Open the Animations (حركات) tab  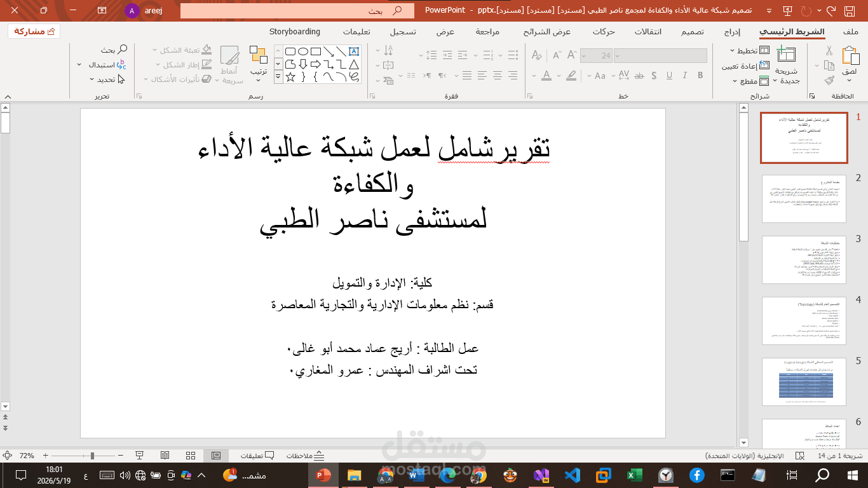pos(603,32)
